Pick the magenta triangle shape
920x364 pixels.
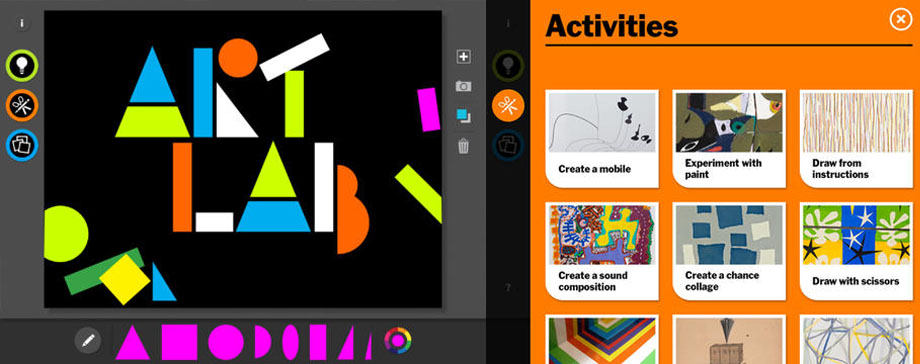point(133,342)
